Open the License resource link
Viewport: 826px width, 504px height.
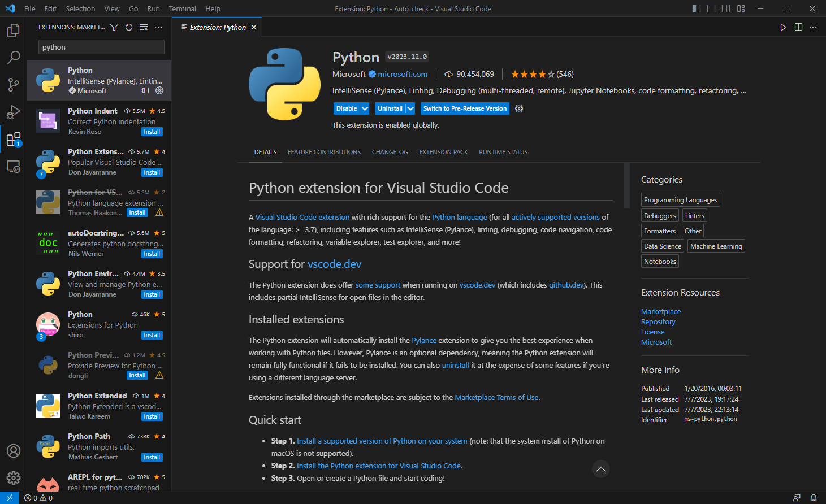tap(653, 332)
